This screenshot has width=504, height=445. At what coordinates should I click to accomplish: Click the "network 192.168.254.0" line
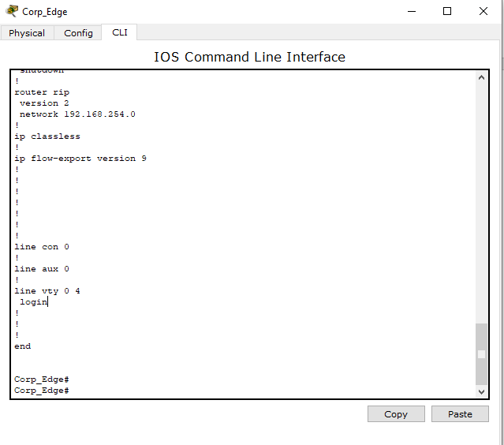click(x=77, y=114)
